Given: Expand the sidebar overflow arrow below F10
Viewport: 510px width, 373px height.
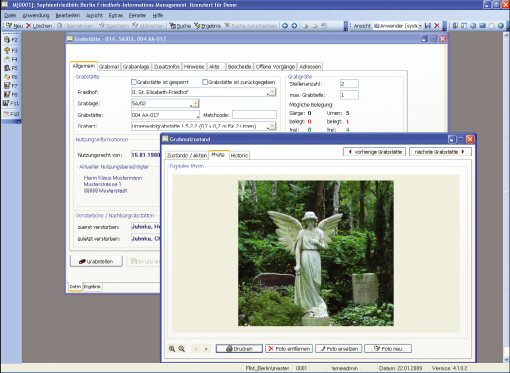Looking at the screenshot, I should [19, 122].
